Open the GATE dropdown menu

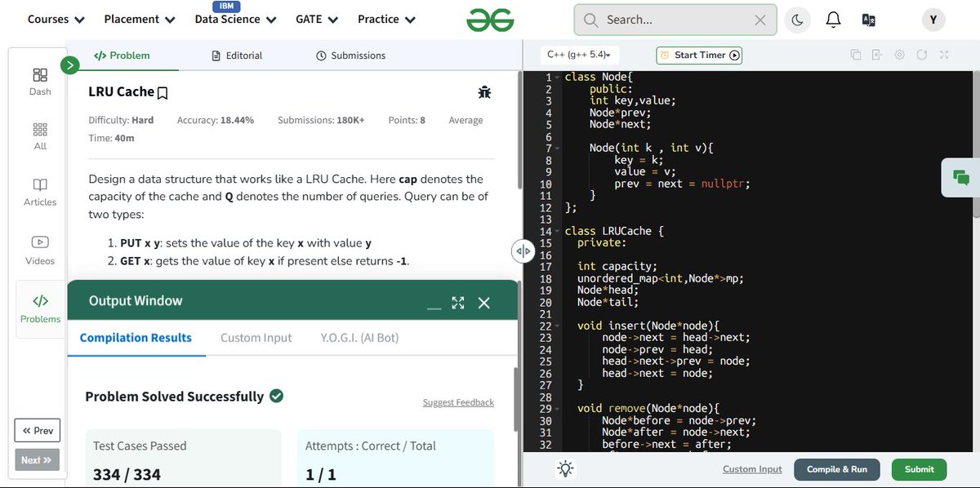pyautogui.click(x=317, y=19)
